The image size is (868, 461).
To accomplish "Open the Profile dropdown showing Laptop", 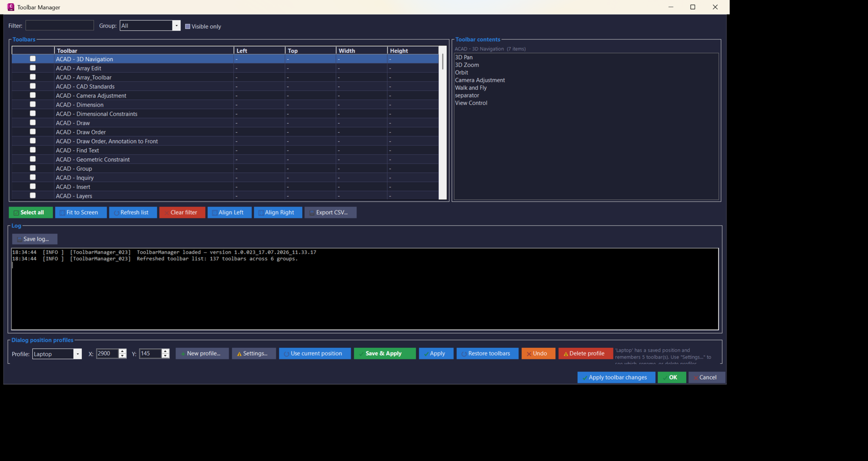I will (x=78, y=354).
